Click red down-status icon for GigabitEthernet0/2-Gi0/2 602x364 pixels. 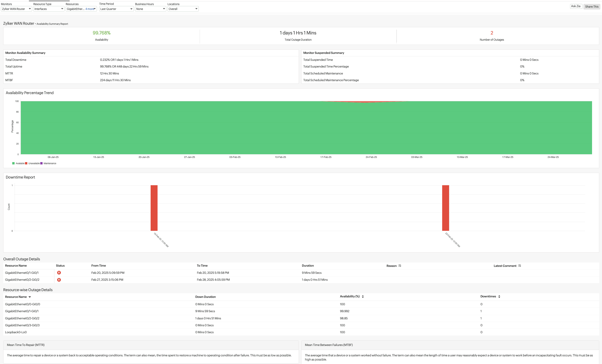(x=59, y=280)
